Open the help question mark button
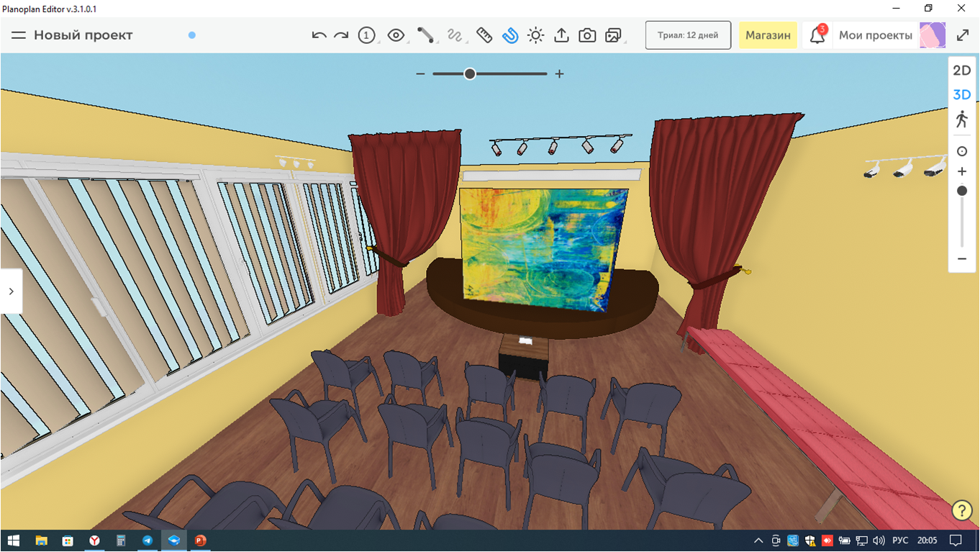The image size is (980, 552). point(962,510)
